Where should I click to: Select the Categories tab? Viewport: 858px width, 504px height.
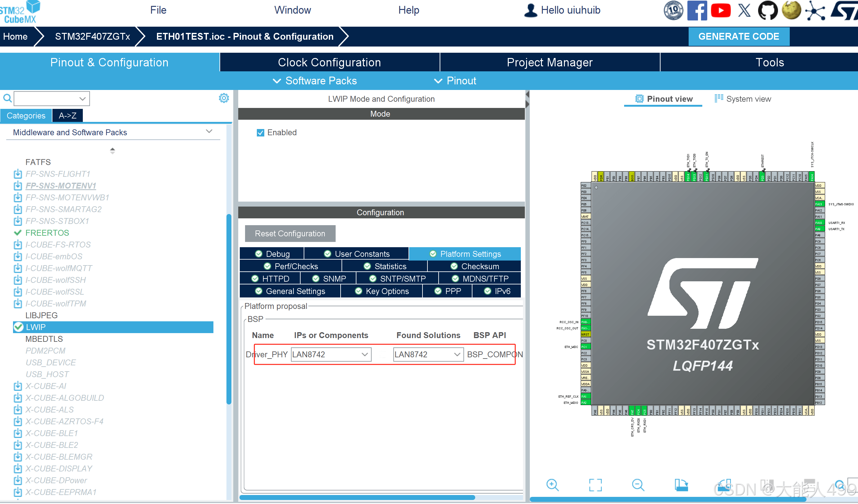click(x=26, y=116)
